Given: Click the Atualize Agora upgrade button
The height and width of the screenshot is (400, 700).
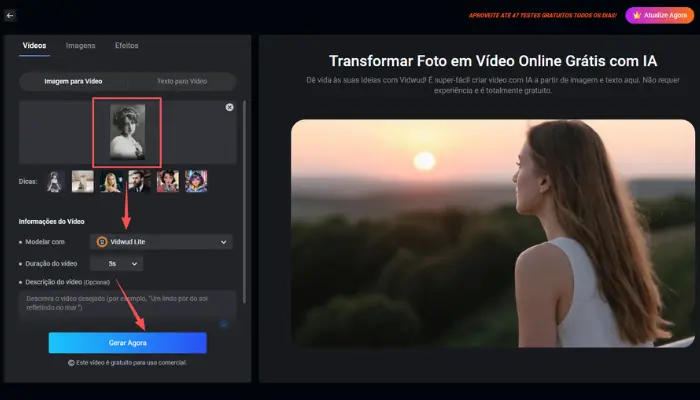Looking at the screenshot, I should 658,16.
